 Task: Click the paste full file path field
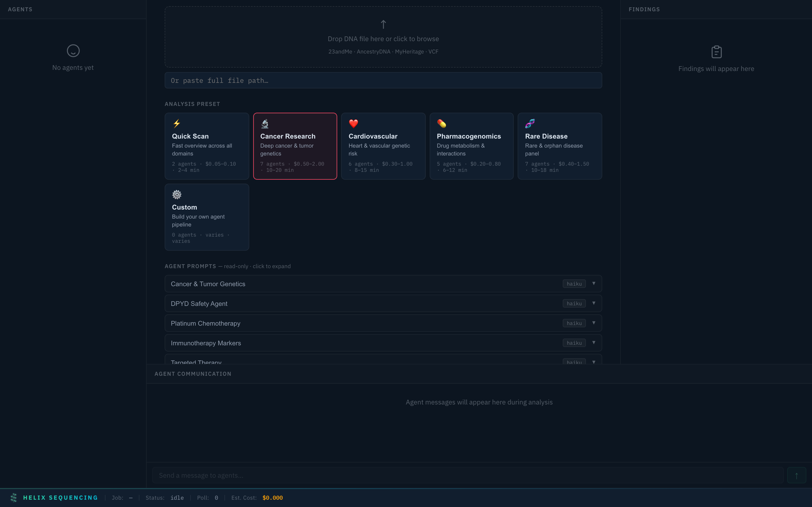(x=383, y=80)
